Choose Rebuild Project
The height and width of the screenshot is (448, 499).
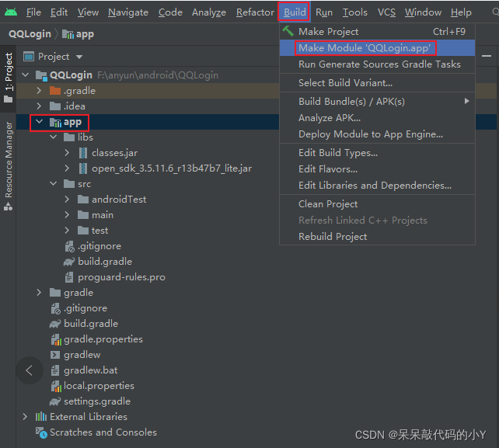click(377, 237)
